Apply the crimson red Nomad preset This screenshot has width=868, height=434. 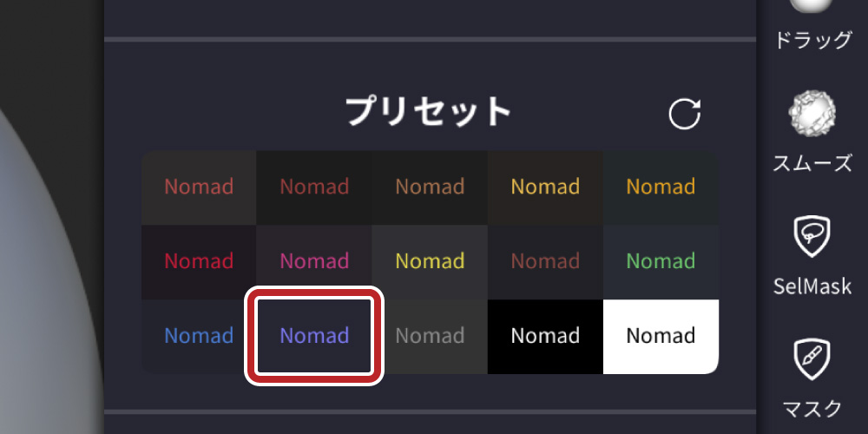coord(199,261)
